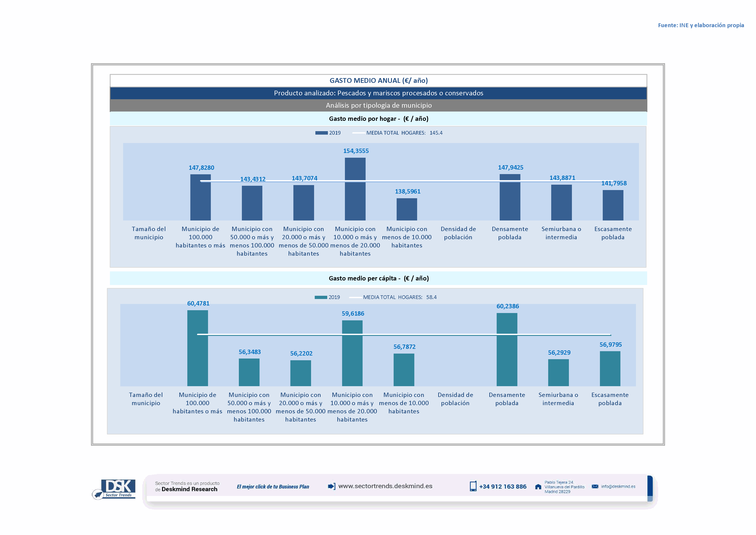Screen dimensions: 756x535
Task: Click the cursor emblem on DSK logo
Action: tap(98, 494)
